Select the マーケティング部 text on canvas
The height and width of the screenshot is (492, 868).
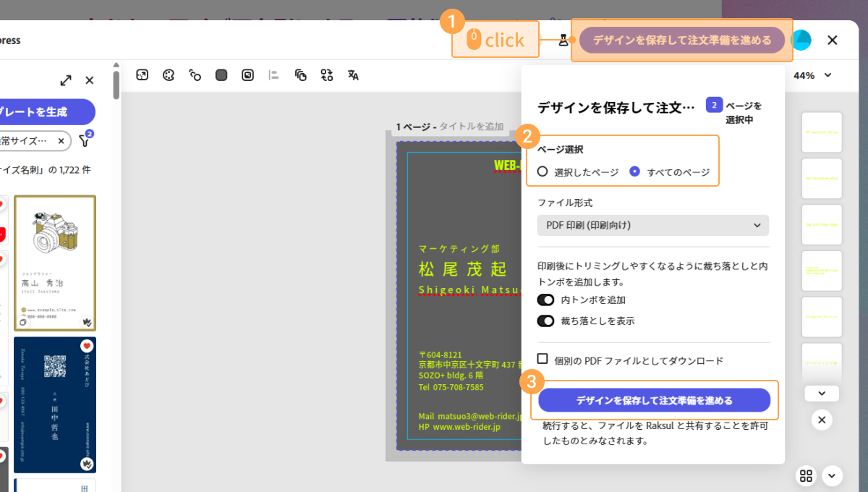(x=459, y=249)
